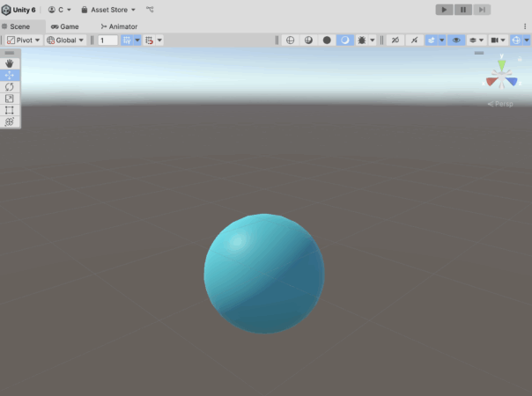The height and width of the screenshot is (396, 532).
Task: Open the Asset Store dropdown
Action: coord(108,10)
